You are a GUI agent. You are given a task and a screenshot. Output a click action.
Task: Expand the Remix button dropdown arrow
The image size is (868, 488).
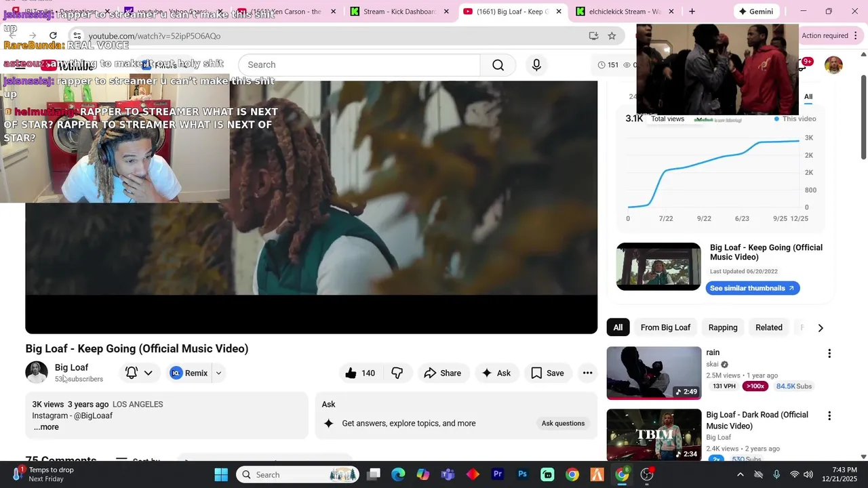click(x=218, y=373)
